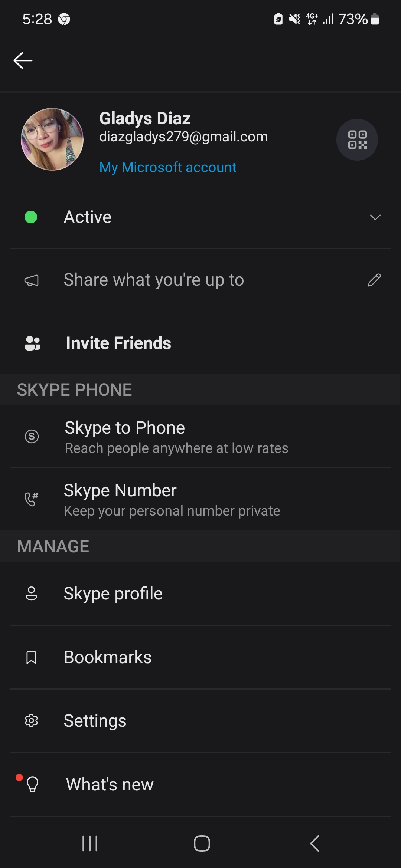
Task: Tap the green Active presence dot
Action: pyautogui.click(x=31, y=217)
